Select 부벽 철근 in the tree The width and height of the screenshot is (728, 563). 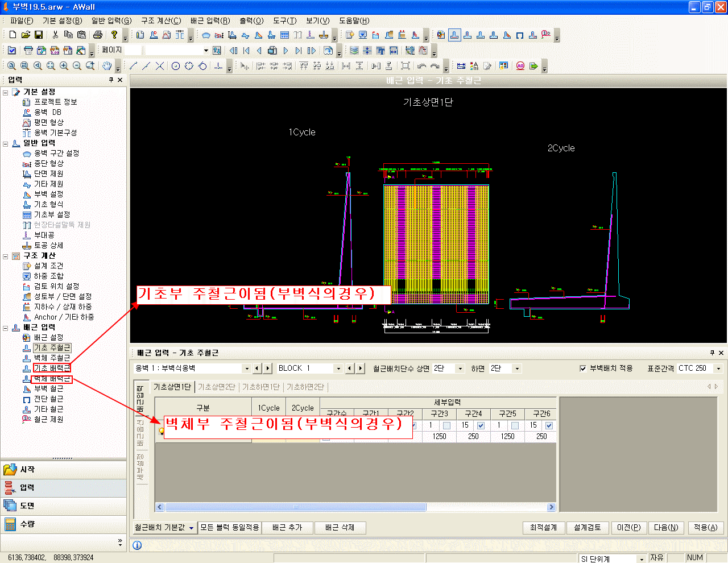tap(48, 388)
